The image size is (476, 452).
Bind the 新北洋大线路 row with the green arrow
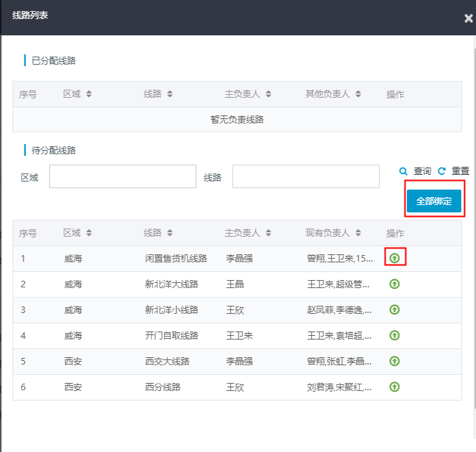(x=394, y=284)
